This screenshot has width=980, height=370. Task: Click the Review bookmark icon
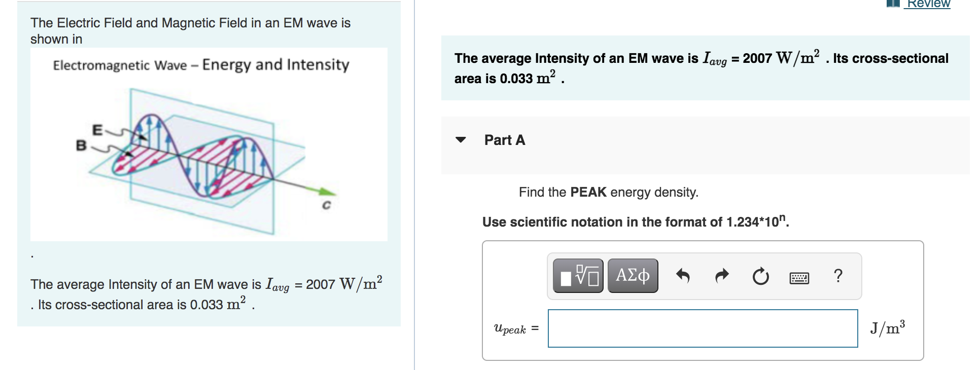pos(894,3)
